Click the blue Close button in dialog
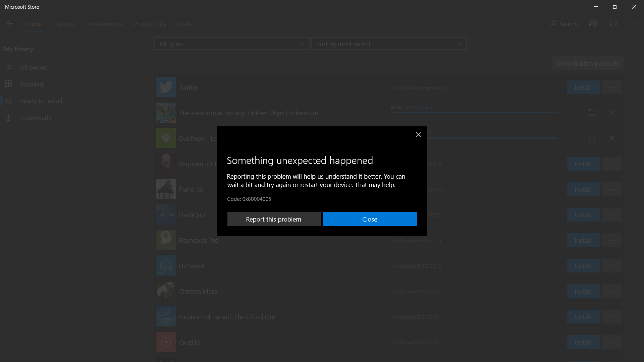Viewport: 644px width, 362px height. [x=370, y=219]
